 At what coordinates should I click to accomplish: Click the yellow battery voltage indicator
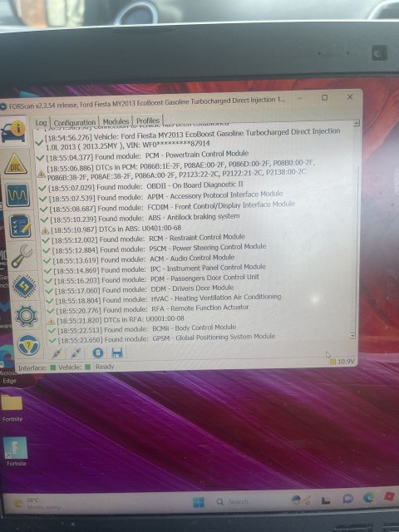(332, 362)
